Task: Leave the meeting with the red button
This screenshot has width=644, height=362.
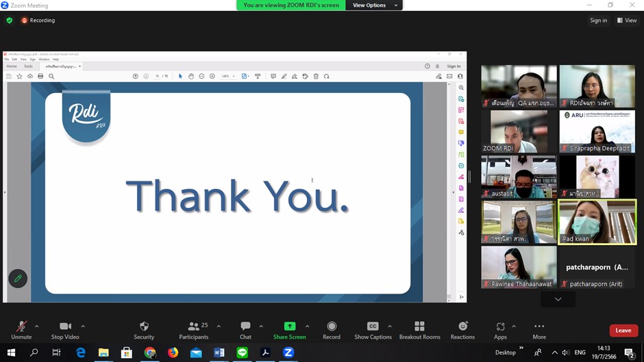Action: pos(623,331)
